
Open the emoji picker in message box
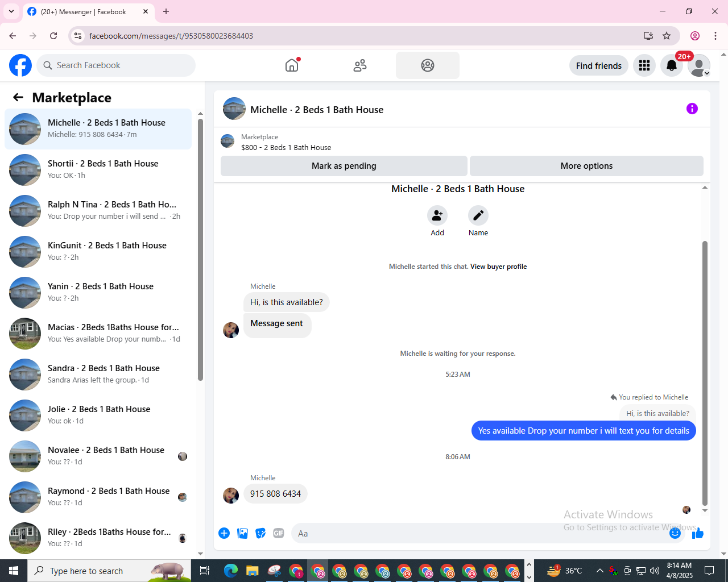pos(675,533)
